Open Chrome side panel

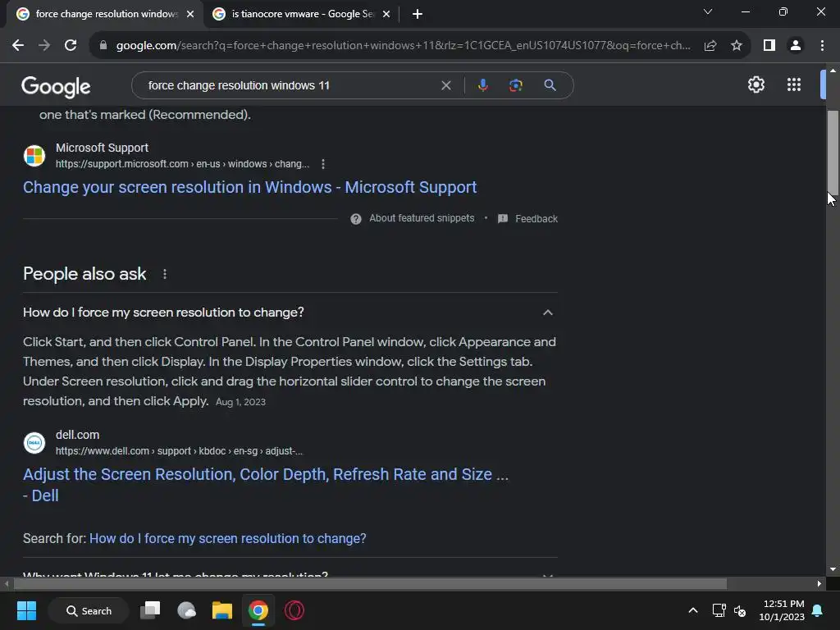[x=769, y=46]
